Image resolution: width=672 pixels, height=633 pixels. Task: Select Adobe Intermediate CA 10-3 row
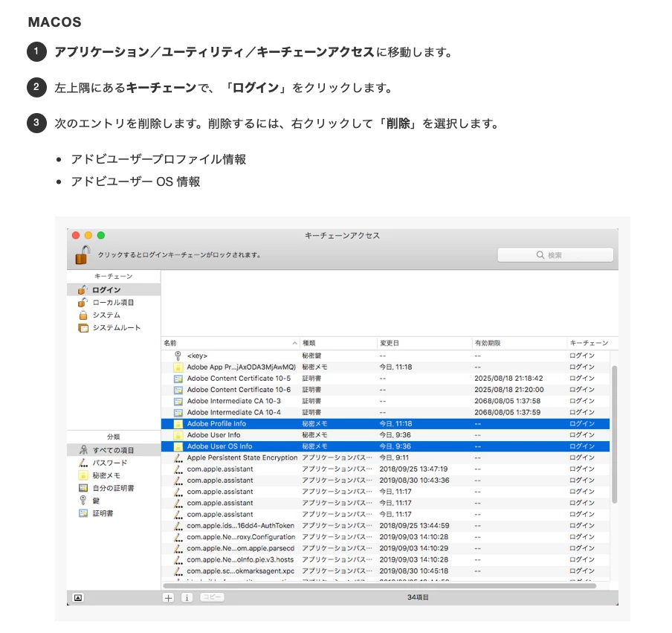point(385,401)
